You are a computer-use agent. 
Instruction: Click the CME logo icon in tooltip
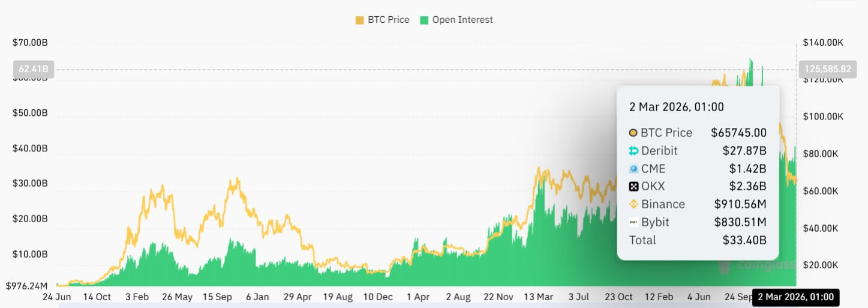[633, 169]
